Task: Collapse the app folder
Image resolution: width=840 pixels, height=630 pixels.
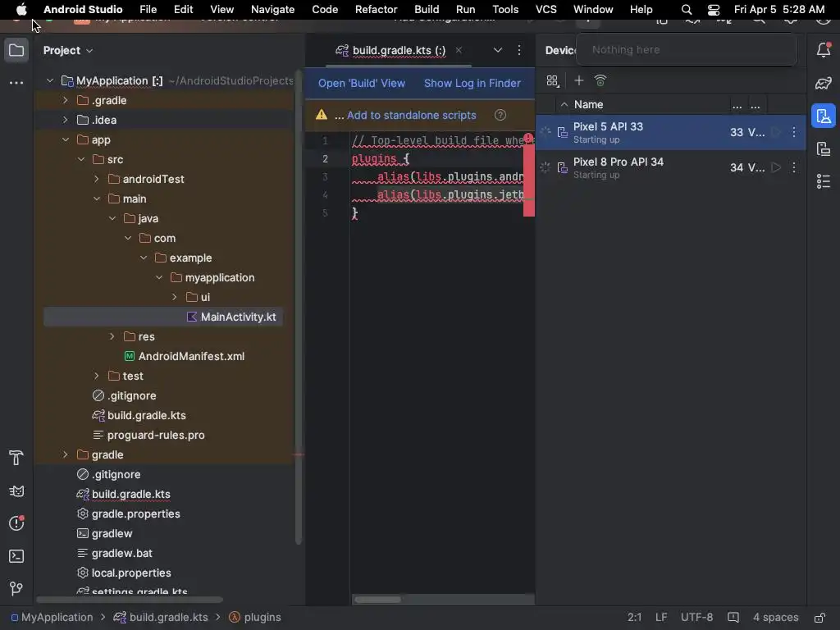Action: (66, 139)
